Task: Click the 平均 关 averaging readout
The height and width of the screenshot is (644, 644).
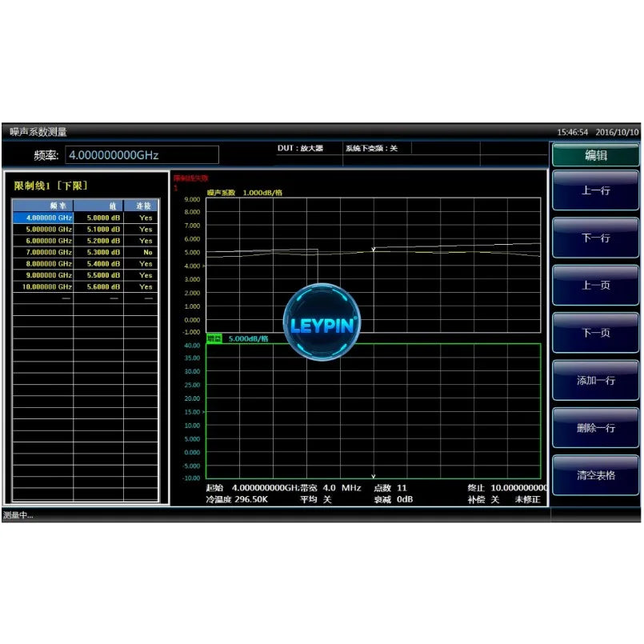Action: point(316,499)
